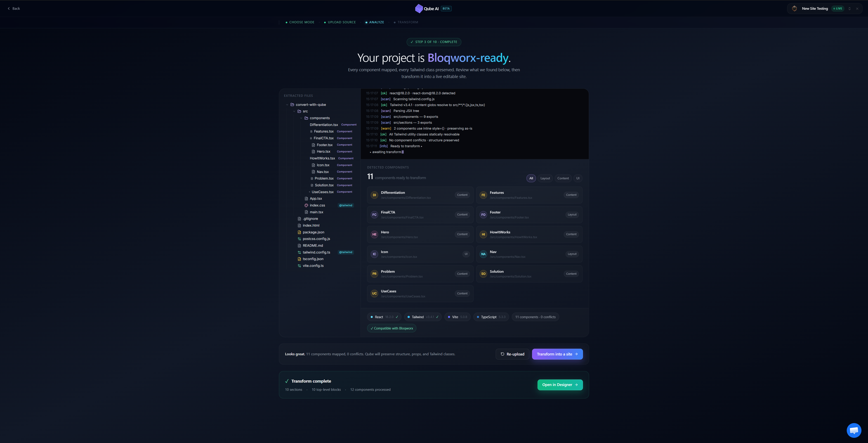The image size is (868, 443).
Task: Click the main.tsx file icon
Action: tap(306, 212)
